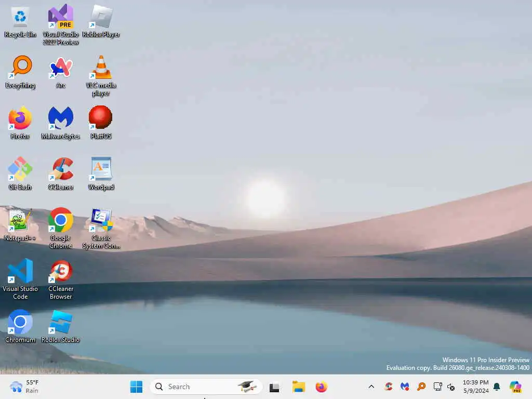Click the taskbar Search box
This screenshot has width=532, height=399.
pos(206,387)
